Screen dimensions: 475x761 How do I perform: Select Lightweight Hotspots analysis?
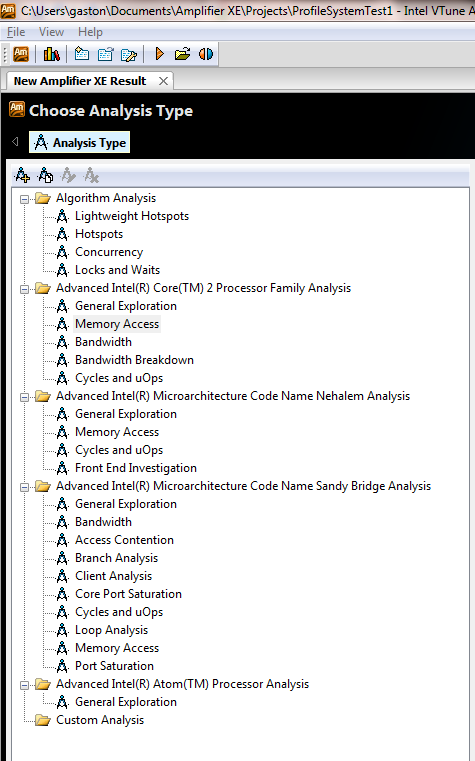click(131, 216)
